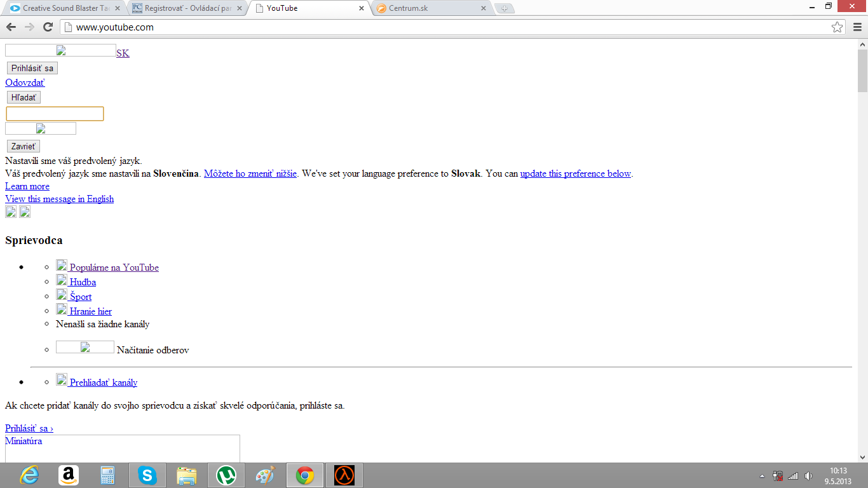Open Skype from the taskbar
The height and width of the screenshot is (488, 868).
coord(147,475)
